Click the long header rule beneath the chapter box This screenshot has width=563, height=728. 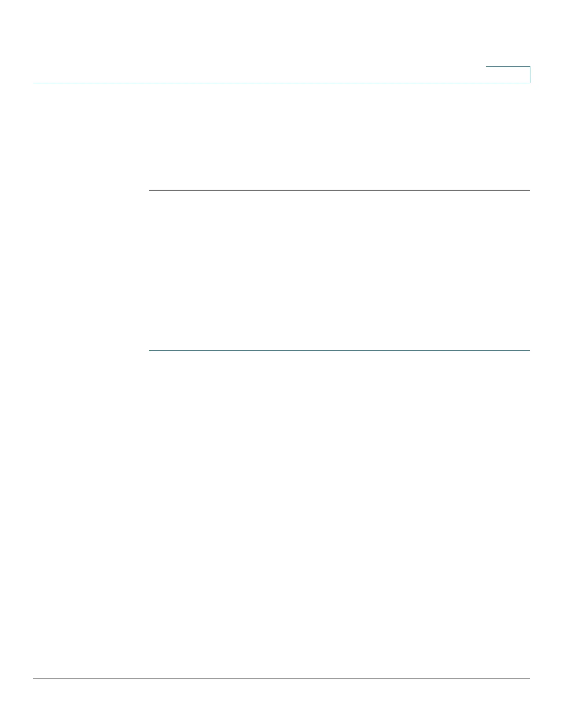tap(281, 83)
